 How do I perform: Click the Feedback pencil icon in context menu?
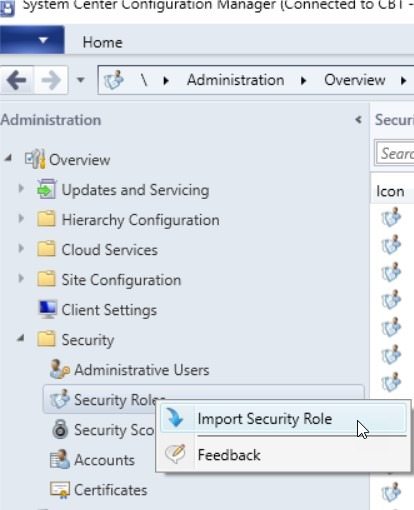click(x=175, y=454)
